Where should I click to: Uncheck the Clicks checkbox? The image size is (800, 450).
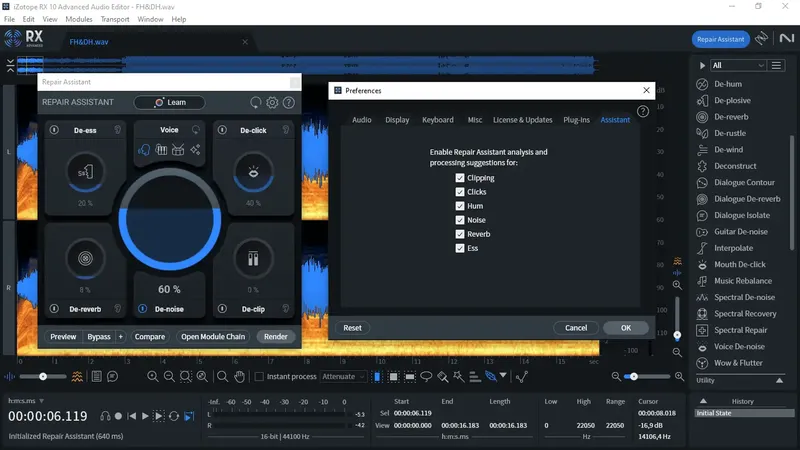[460, 192]
